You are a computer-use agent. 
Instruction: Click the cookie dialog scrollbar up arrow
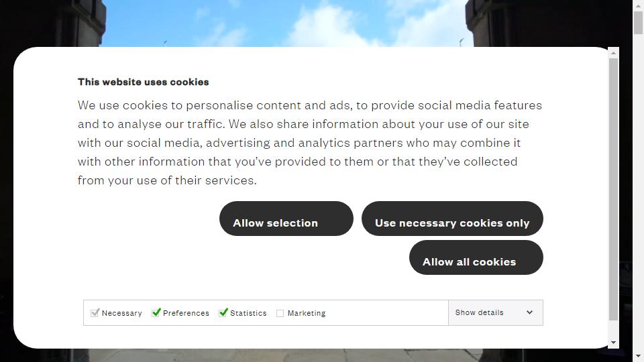pyautogui.click(x=613, y=53)
